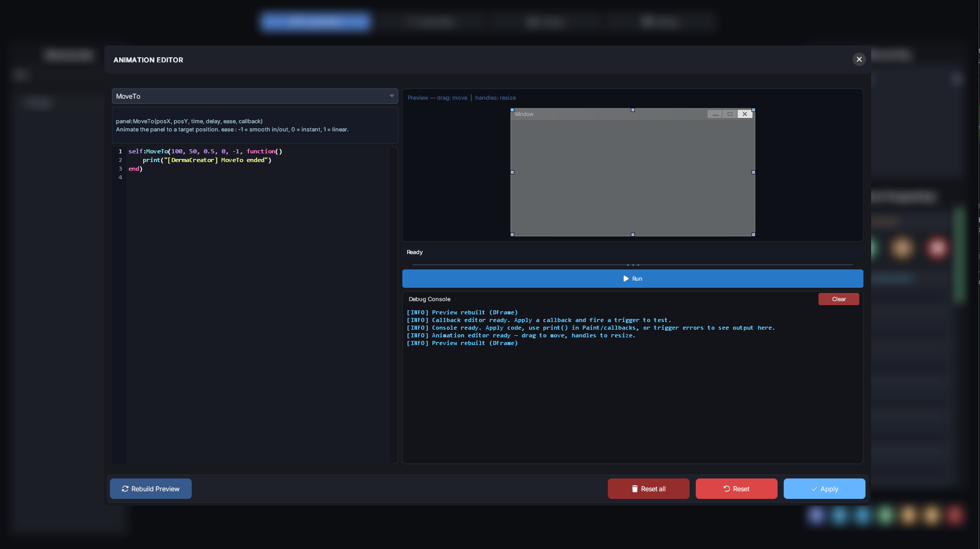Click the minimize icon on the preview Window titlebar
The image size is (980, 549).
click(x=714, y=114)
